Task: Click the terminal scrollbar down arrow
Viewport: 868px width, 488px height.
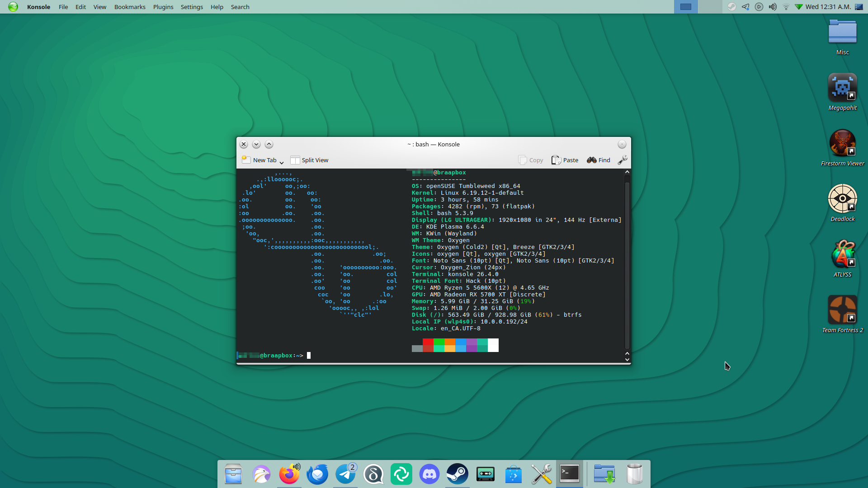Action: tap(627, 360)
